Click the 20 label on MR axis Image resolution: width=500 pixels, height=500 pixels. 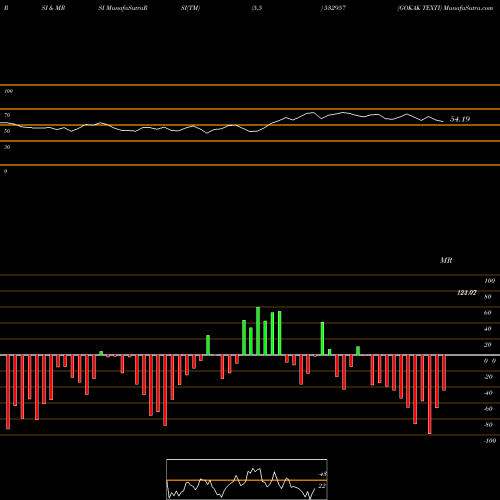(x=488, y=345)
